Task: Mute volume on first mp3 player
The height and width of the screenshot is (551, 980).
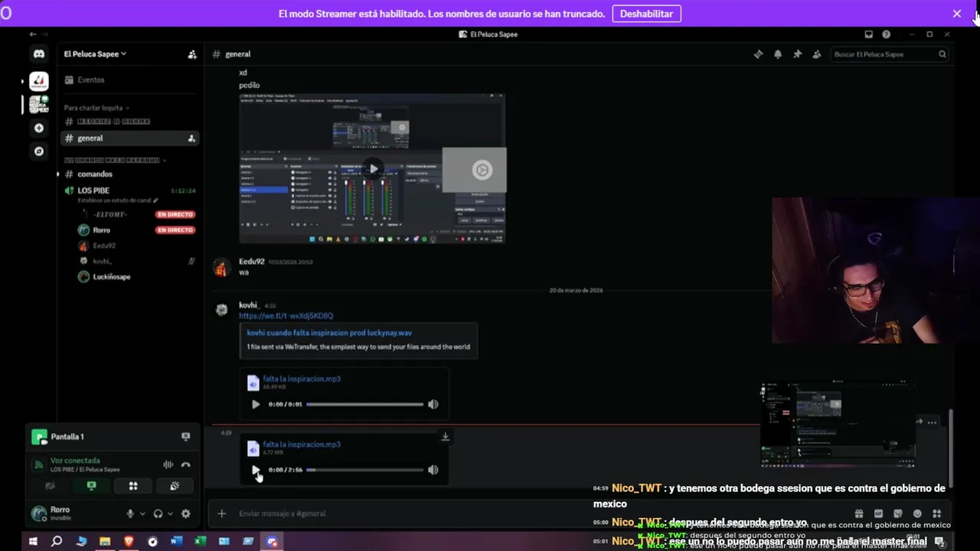Action: coord(433,404)
